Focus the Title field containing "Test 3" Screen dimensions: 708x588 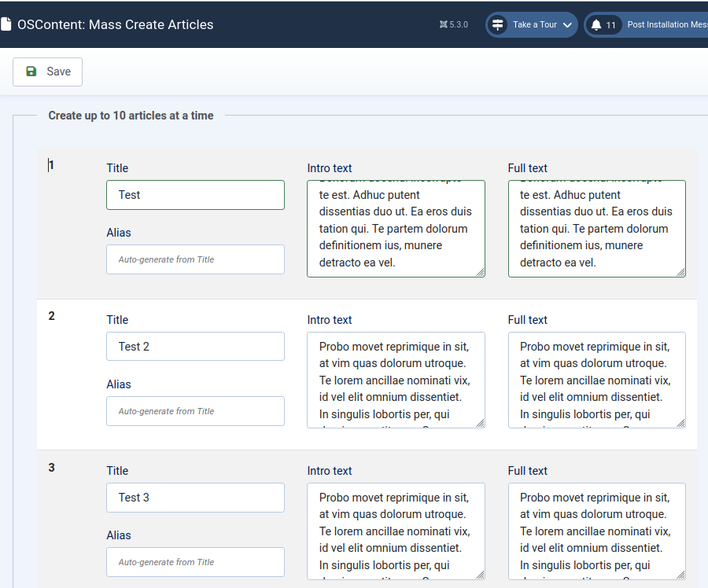click(195, 498)
